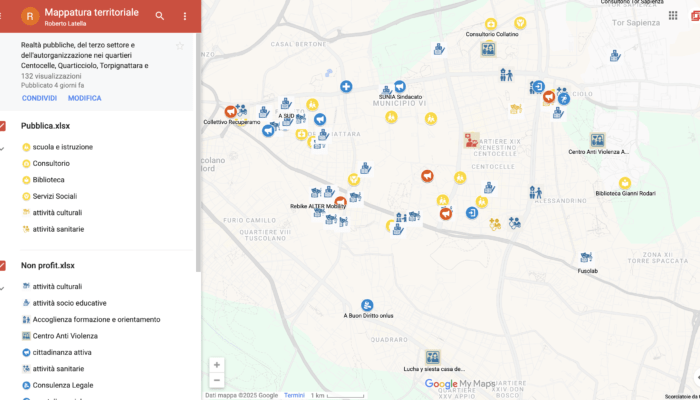Collapse the Pubblica.xlsx layer list
The width and height of the screenshot is (700, 400).
tap(2, 148)
